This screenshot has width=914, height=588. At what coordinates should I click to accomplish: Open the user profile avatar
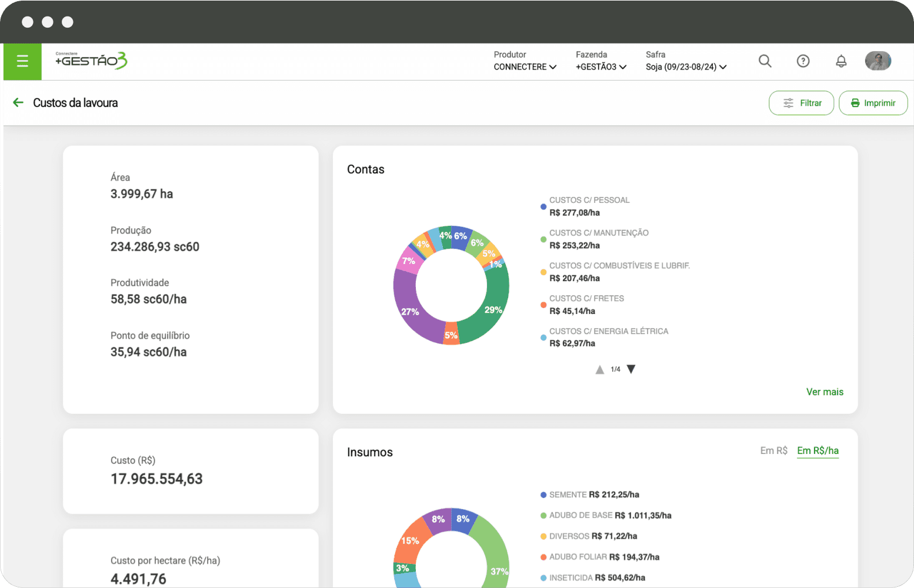coord(878,61)
